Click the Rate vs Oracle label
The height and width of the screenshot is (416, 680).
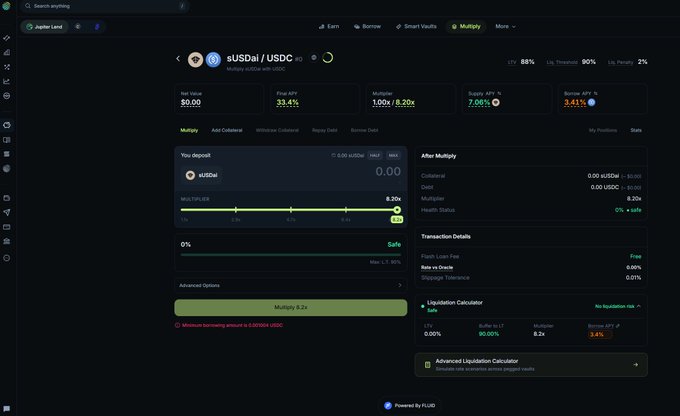pyautogui.click(x=437, y=268)
